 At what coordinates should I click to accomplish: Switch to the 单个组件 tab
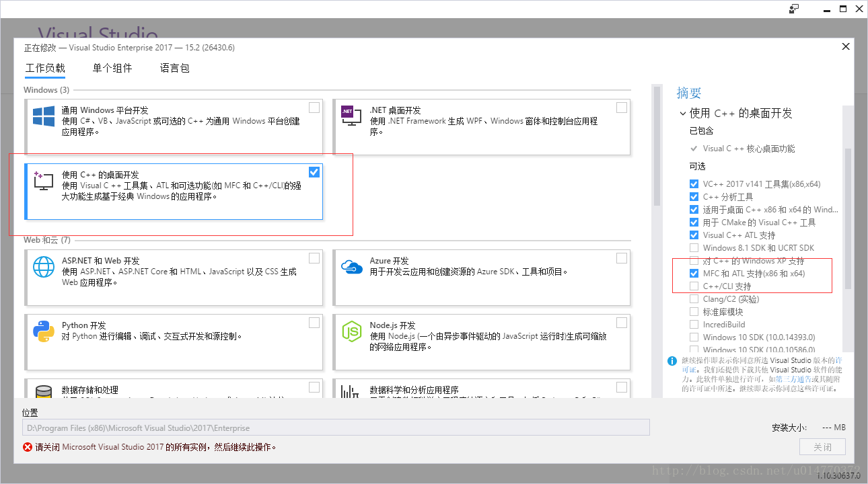(112, 68)
